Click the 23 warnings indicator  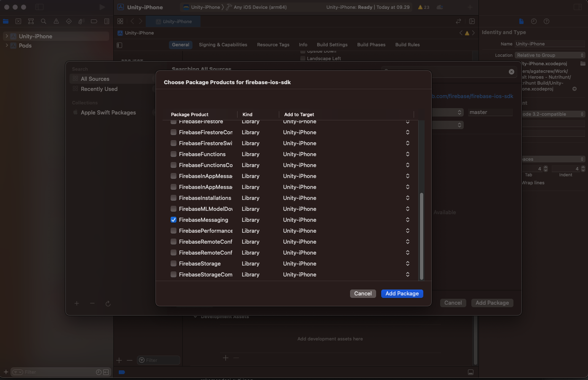(x=423, y=7)
